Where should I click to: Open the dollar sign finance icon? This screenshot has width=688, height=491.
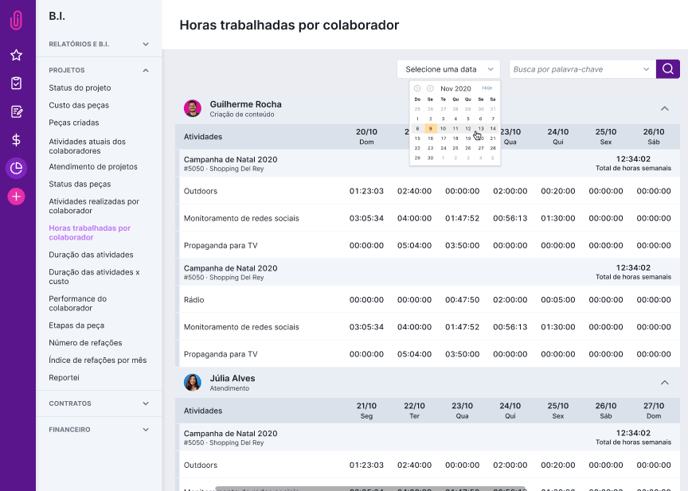[16, 140]
